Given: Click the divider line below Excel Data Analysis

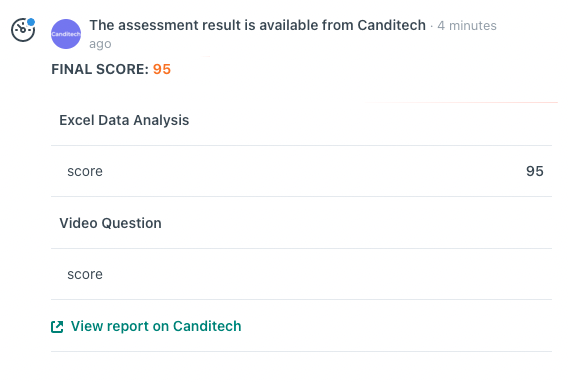Looking at the screenshot, I should pyautogui.click(x=301, y=146).
